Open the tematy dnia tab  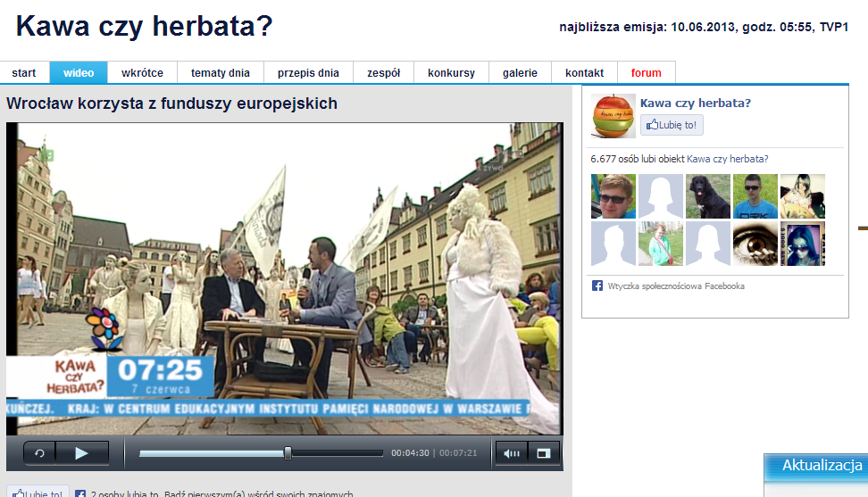[221, 73]
